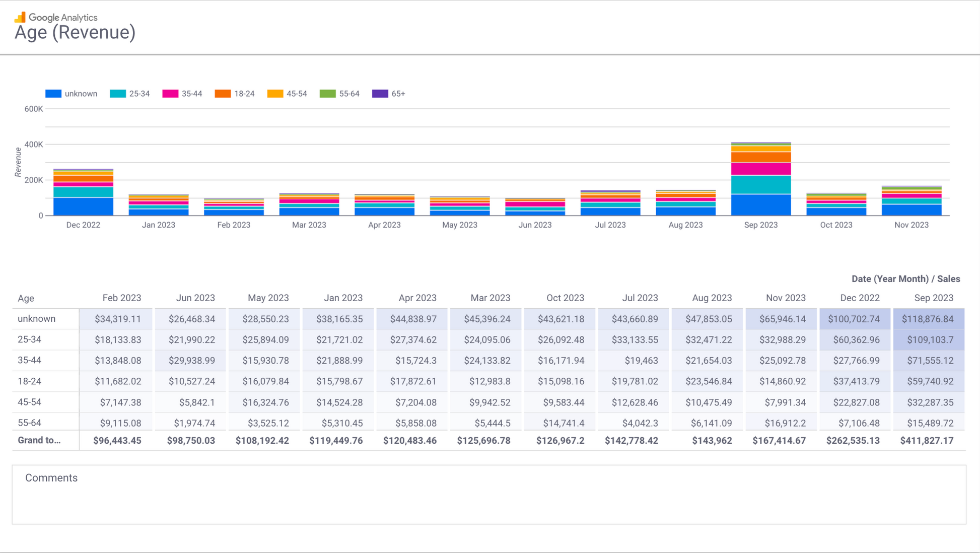This screenshot has height=553, width=980.
Task: Select the 25-34 row label in table
Action: [x=30, y=339]
